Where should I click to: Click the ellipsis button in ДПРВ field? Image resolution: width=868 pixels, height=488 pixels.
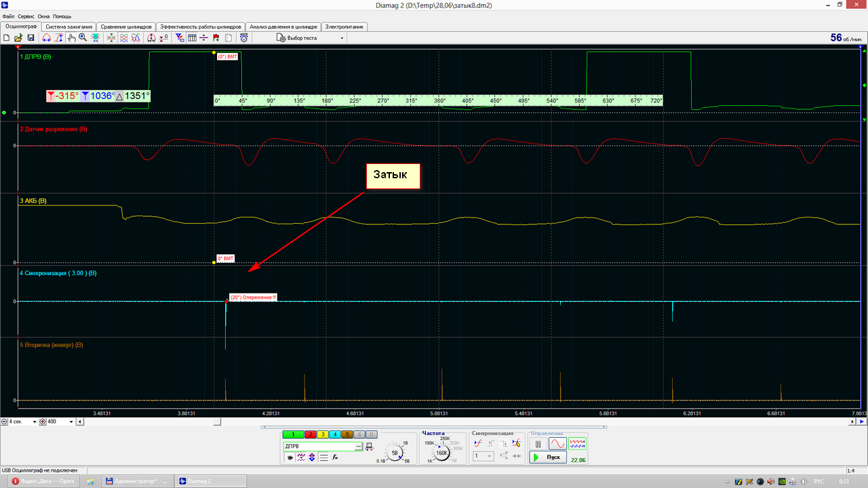coord(358,447)
